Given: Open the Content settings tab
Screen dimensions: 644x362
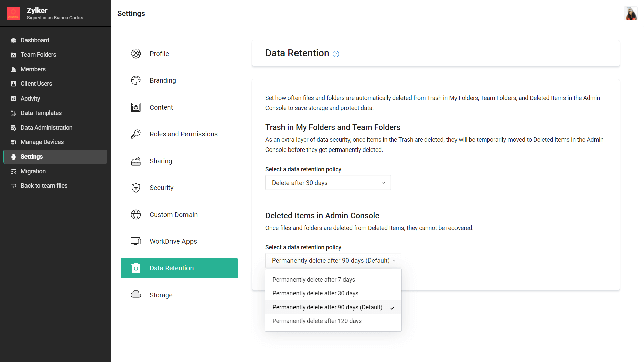Looking at the screenshot, I should tap(161, 107).
